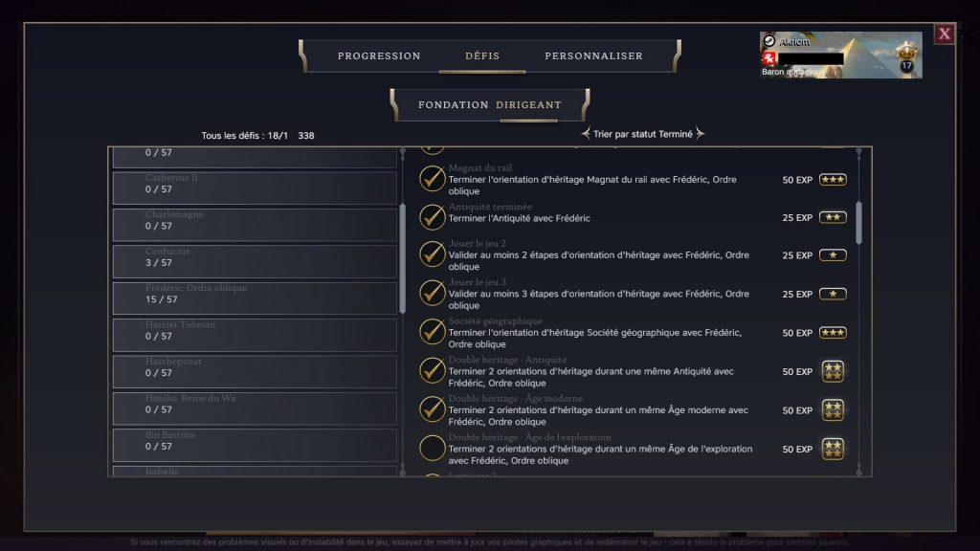Click the completed checkmark for Magnat du rail
The height and width of the screenshot is (551, 980).
pyautogui.click(x=433, y=179)
